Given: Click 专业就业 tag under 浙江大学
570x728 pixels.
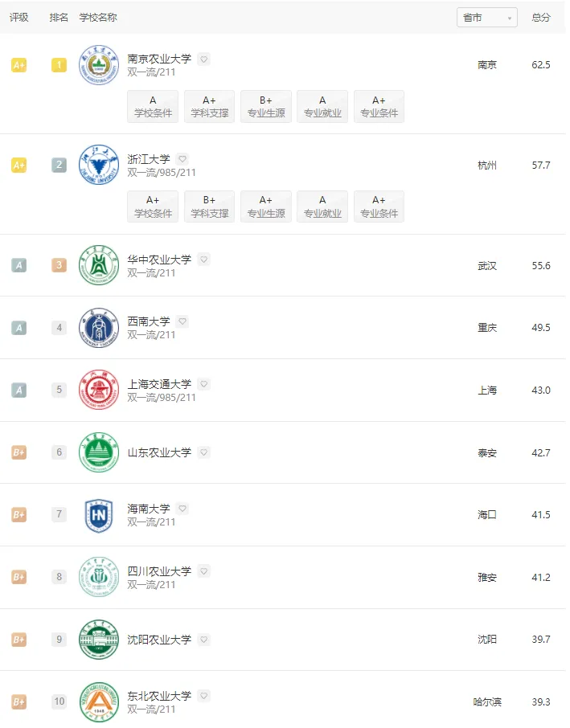Looking at the screenshot, I should point(322,207).
